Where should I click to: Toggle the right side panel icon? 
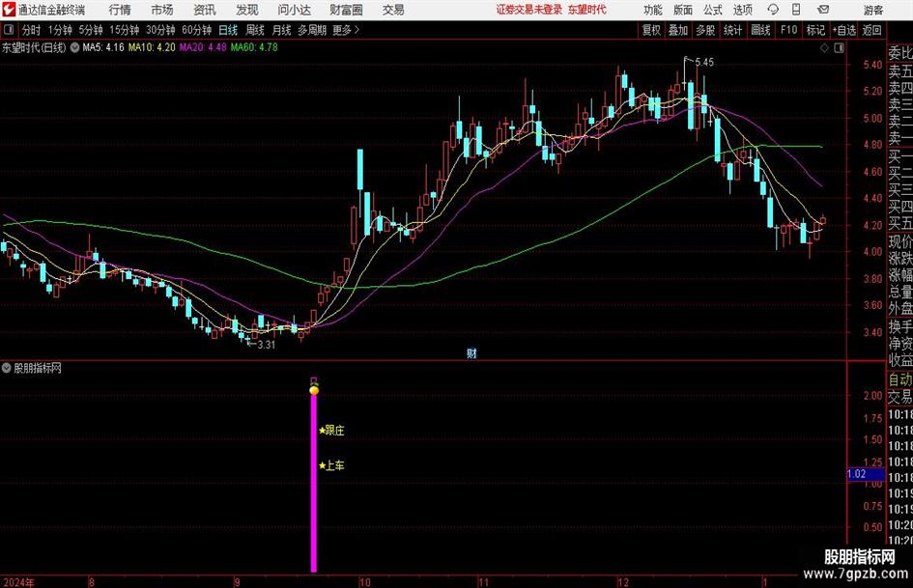[839, 48]
